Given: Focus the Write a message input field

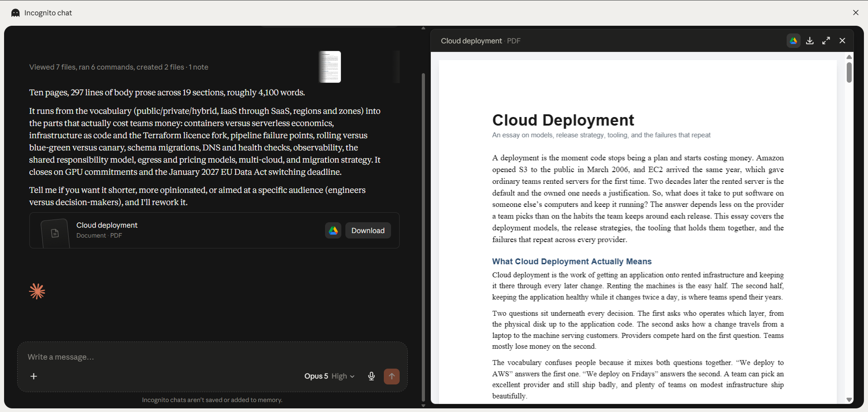Looking at the screenshot, I should coord(212,357).
